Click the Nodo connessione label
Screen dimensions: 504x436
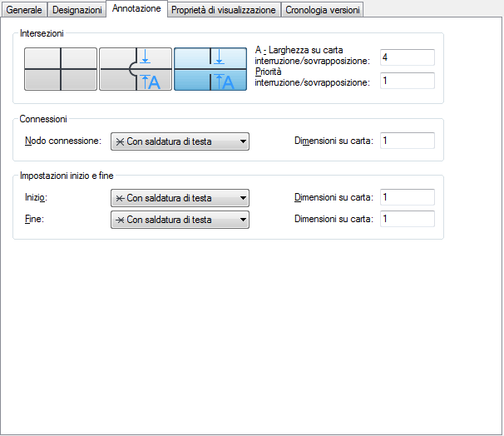(x=63, y=141)
